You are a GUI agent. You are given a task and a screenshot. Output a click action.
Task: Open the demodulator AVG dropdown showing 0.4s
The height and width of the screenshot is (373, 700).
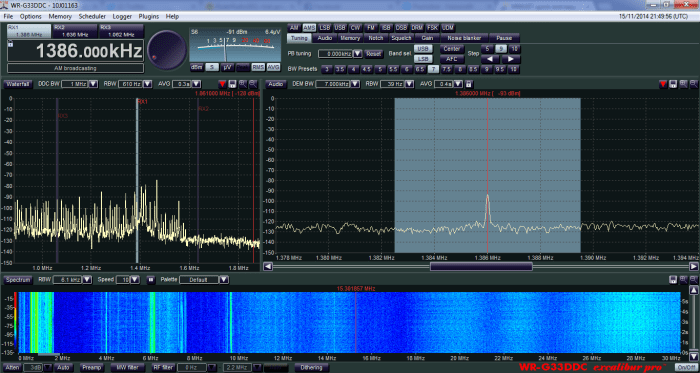tap(458, 84)
